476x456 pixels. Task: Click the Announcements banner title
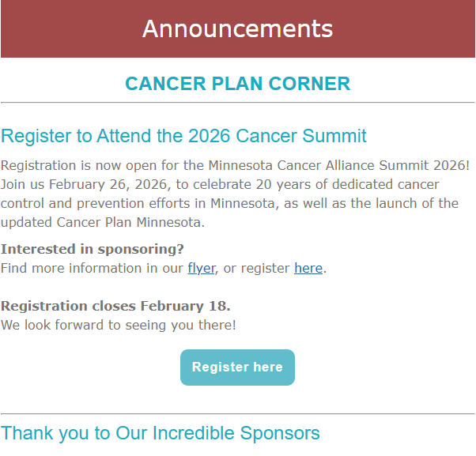237,29
